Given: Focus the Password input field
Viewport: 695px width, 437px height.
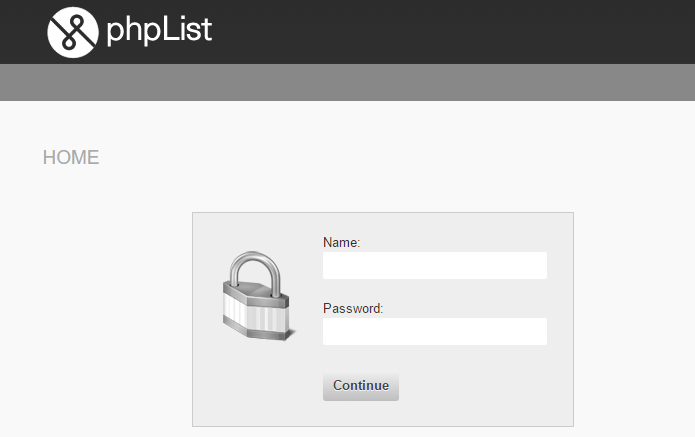Looking at the screenshot, I should [x=435, y=332].
